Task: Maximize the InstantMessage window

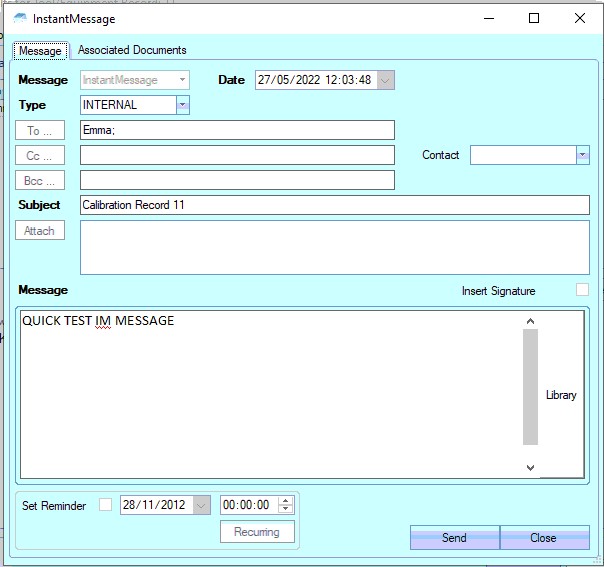Action: (x=534, y=19)
